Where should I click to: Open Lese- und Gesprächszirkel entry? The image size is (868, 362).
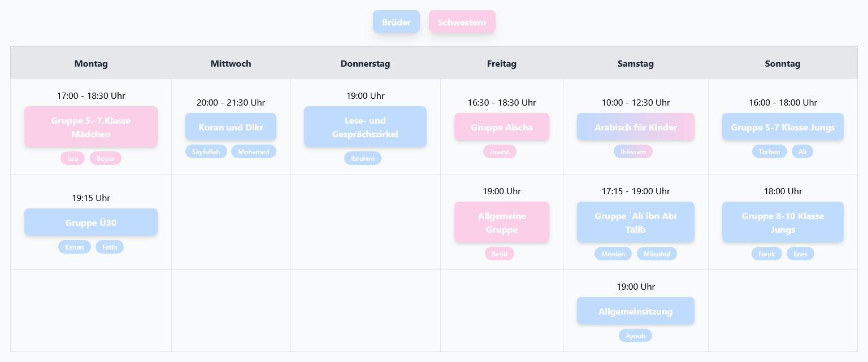pos(365,127)
